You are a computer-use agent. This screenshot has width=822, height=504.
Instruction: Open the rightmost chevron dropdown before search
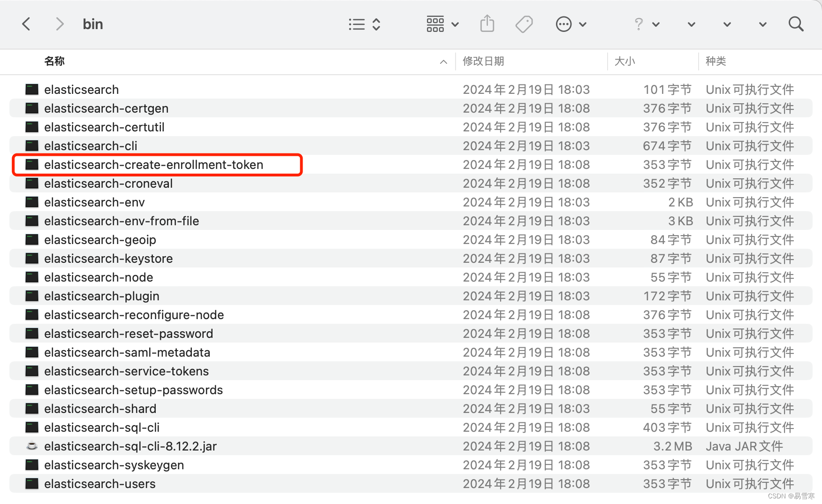pyautogui.click(x=762, y=24)
